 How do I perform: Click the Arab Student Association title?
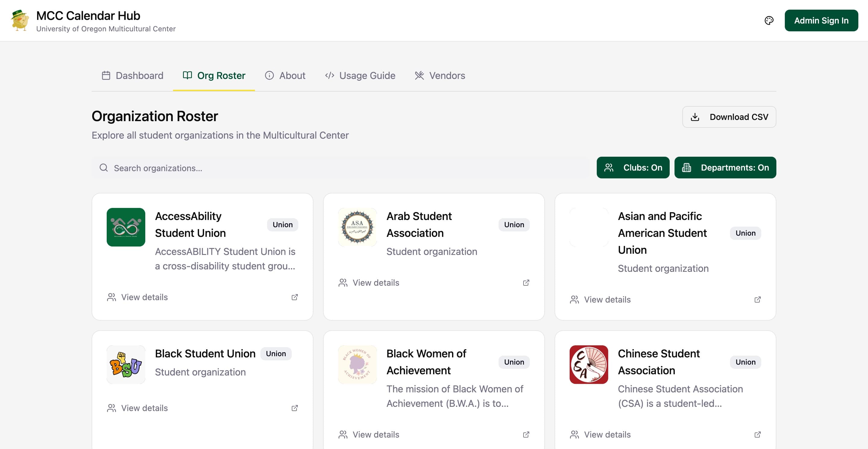point(419,225)
